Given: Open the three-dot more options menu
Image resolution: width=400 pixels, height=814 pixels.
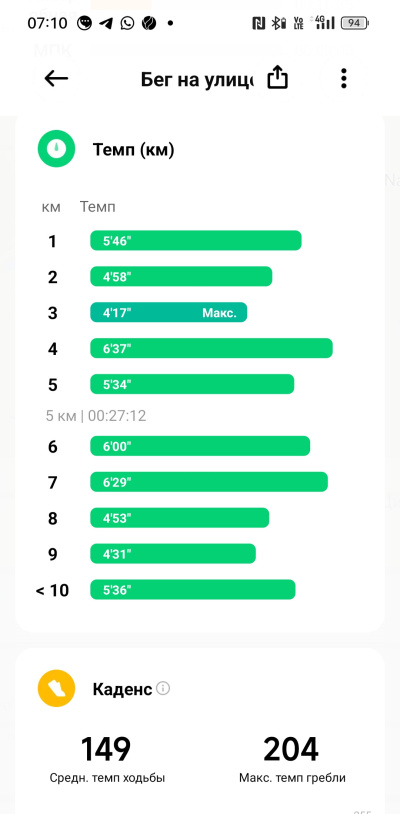Looking at the screenshot, I should [343, 78].
